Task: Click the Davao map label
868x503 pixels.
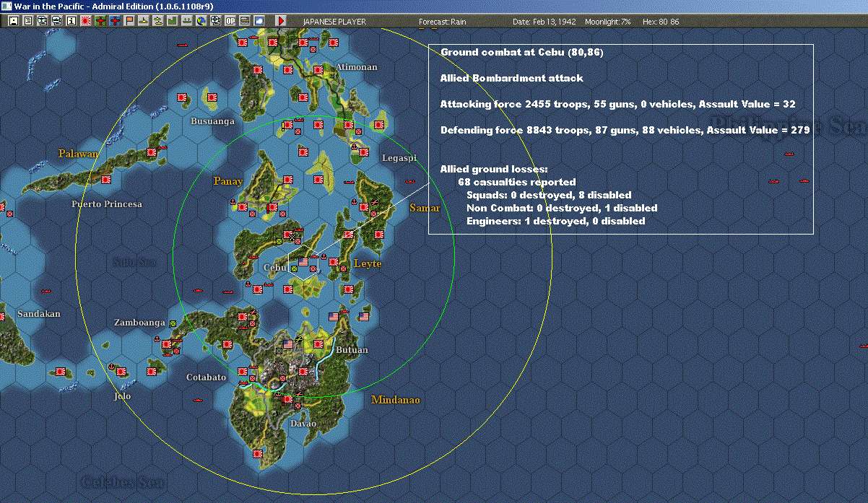Action: 303,424
